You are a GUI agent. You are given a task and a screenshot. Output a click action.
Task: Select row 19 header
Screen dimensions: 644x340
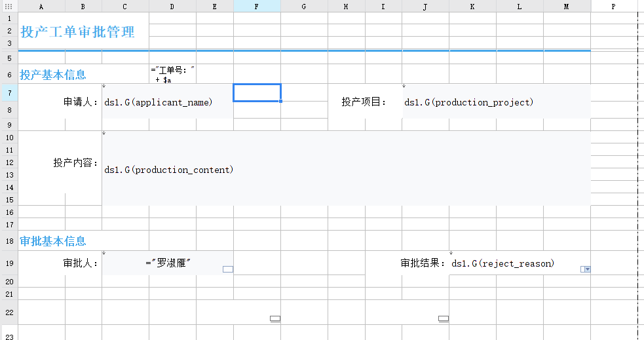pos(9,263)
